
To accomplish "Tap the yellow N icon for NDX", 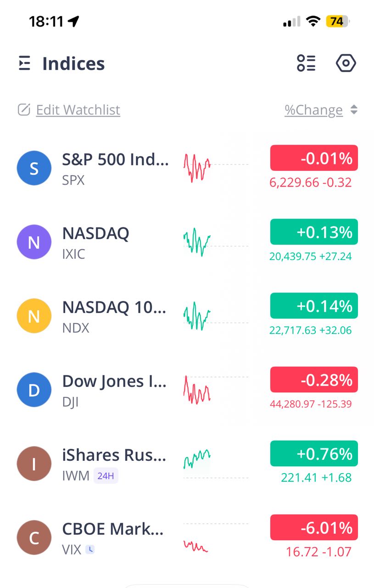I will click(x=34, y=316).
